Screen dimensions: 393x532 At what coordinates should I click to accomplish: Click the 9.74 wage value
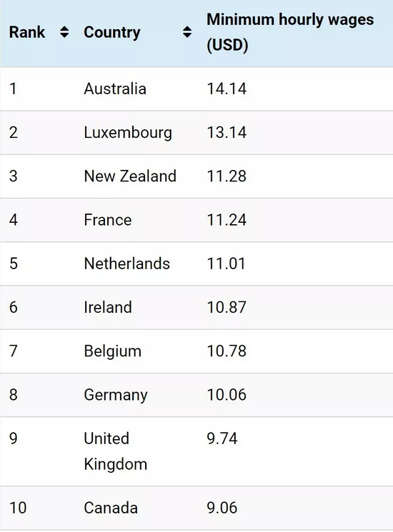(222, 438)
